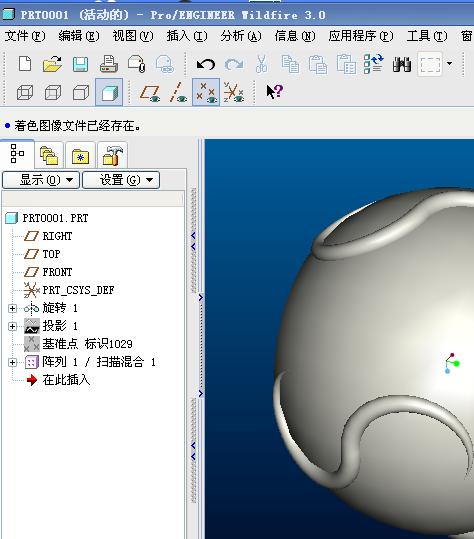Open the 显示(O) dropdown button

click(41, 180)
